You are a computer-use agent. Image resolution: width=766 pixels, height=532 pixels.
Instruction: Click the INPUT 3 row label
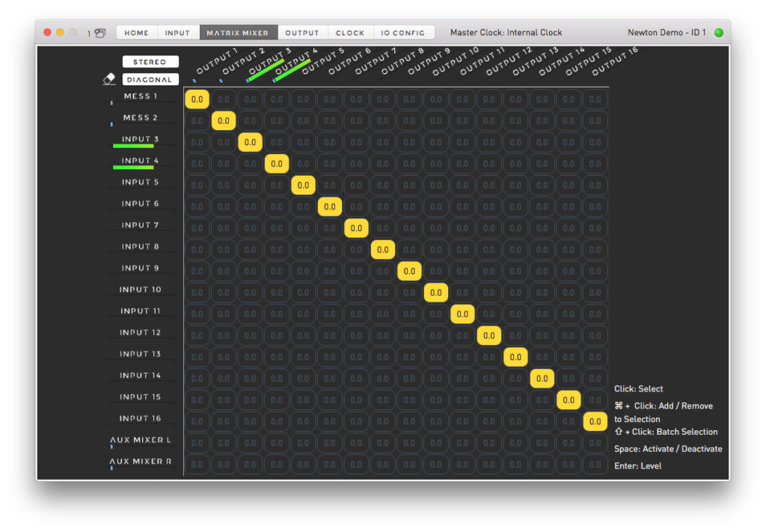[x=140, y=139]
